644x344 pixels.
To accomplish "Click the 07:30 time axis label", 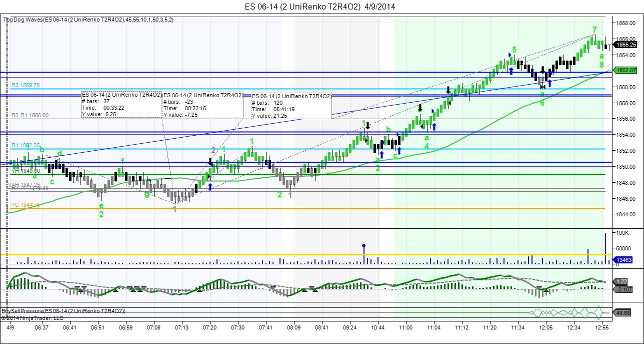I will [237, 327].
